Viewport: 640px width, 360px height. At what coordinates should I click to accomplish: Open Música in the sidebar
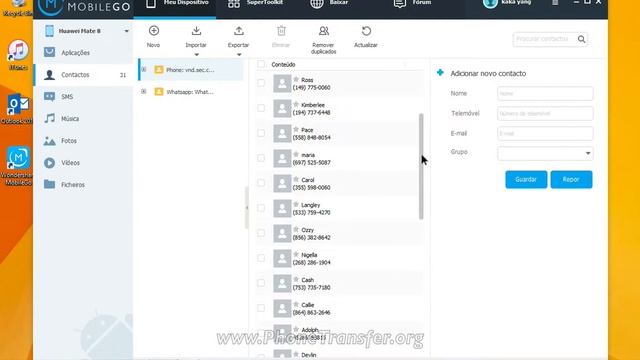click(84, 119)
